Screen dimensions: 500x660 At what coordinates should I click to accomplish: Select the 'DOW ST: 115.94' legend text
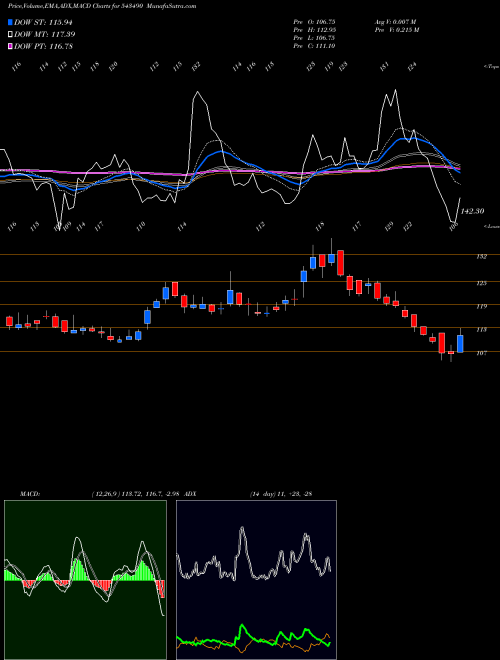(x=44, y=22)
